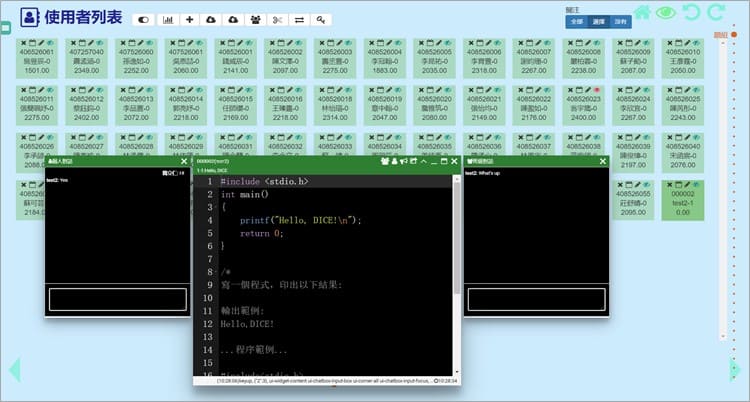Click the plus icon to add user

click(190, 19)
